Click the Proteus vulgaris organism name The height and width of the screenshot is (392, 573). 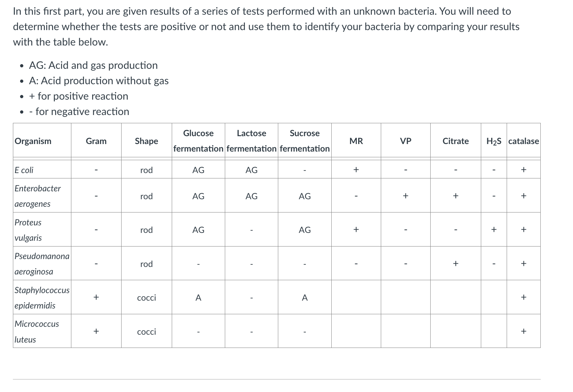(28, 230)
